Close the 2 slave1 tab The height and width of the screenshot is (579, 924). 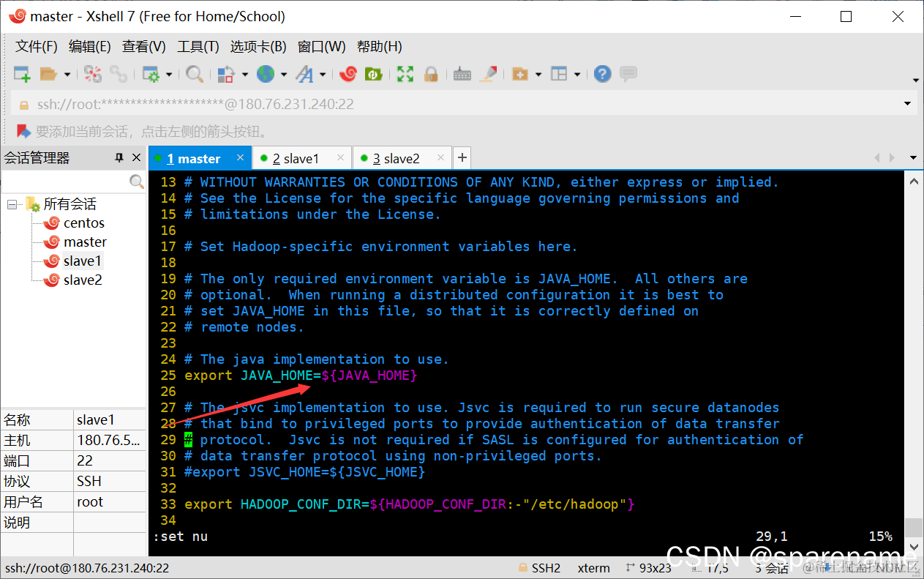click(341, 157)
